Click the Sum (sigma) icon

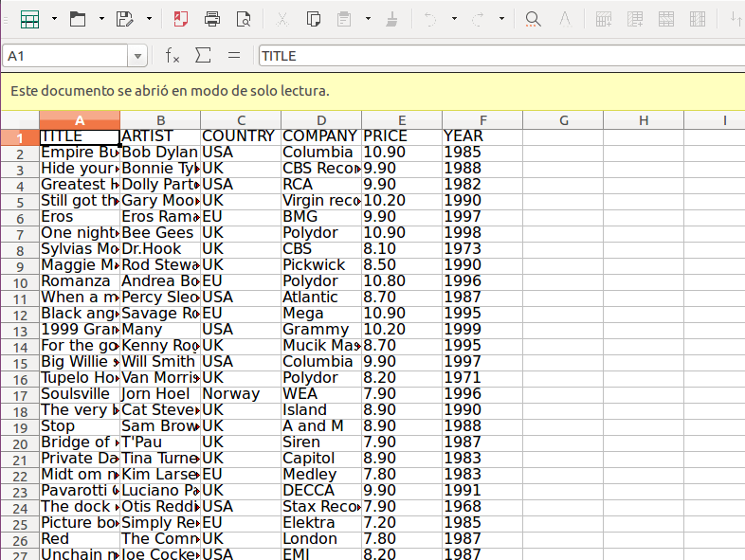point(203,56)
